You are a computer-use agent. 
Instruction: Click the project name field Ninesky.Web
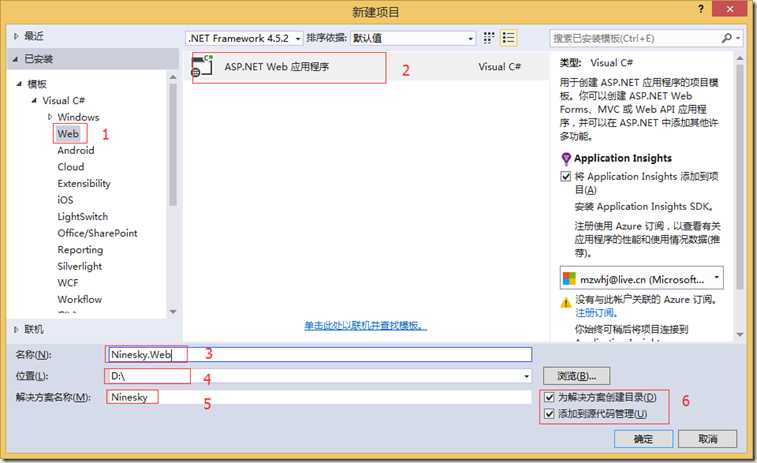319,354
